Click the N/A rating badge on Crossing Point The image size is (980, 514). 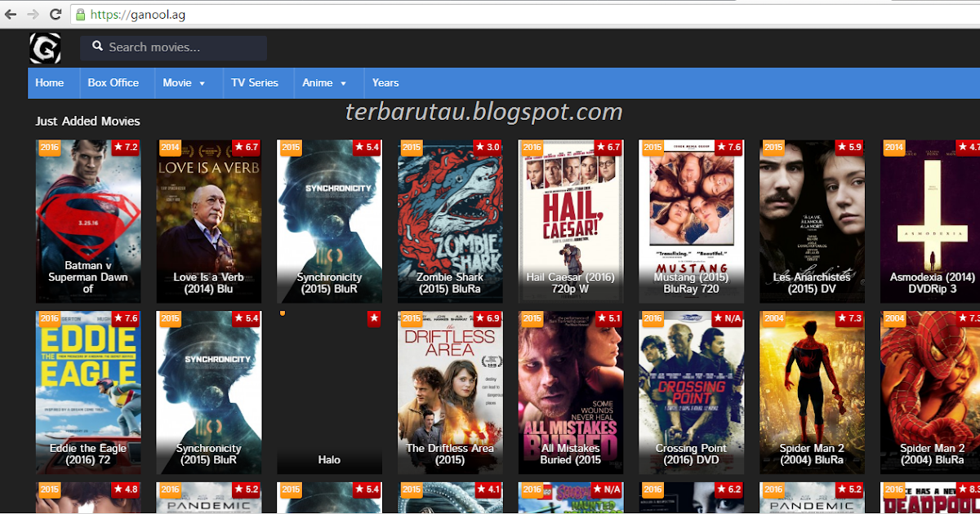(x=728, y=319)
